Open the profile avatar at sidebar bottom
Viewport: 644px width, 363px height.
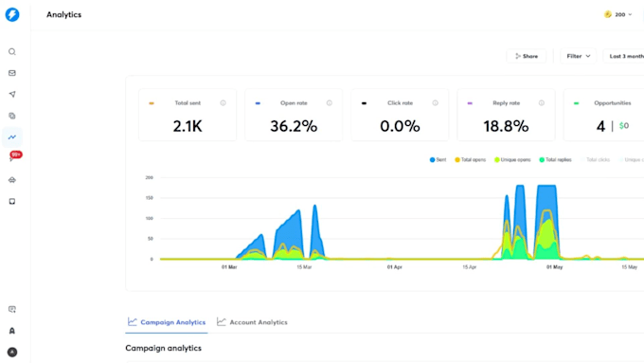(x=12, y=353)
